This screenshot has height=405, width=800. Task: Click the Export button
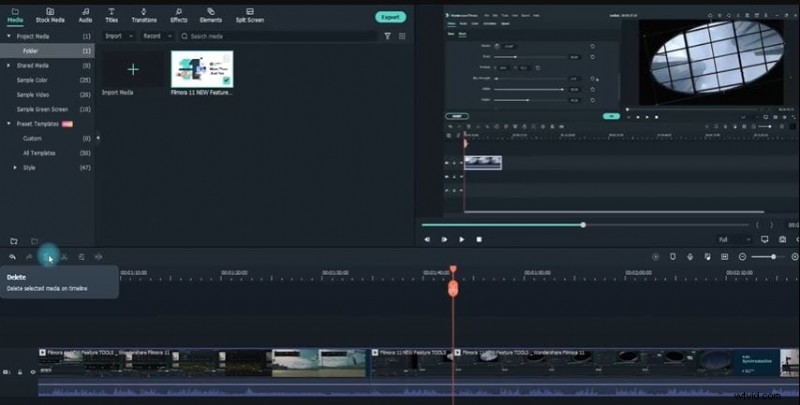391,17
